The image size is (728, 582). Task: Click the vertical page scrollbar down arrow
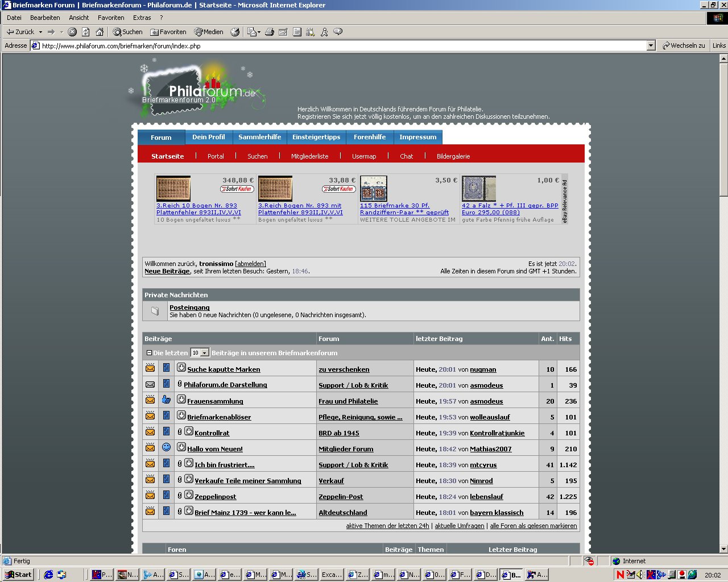[723, 549]
